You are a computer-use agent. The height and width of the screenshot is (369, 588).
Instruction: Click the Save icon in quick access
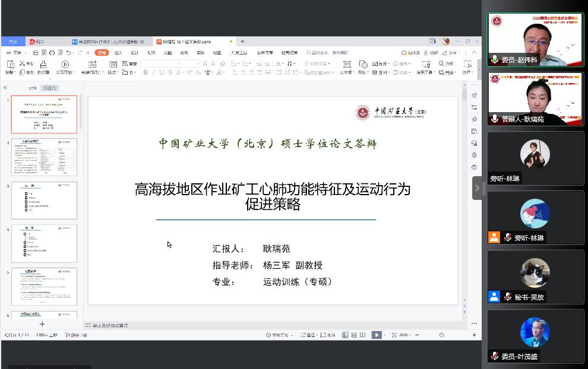(36, 53)
